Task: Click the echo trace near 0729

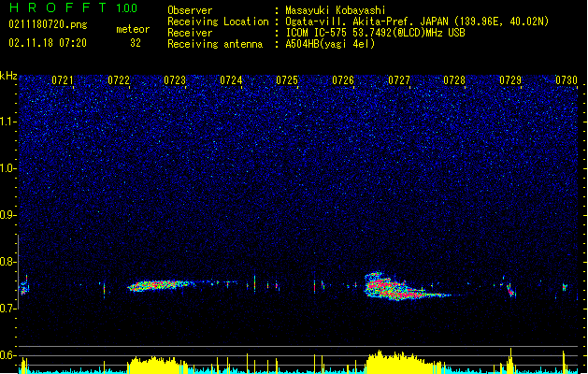Action: click(x=511, y=289)
